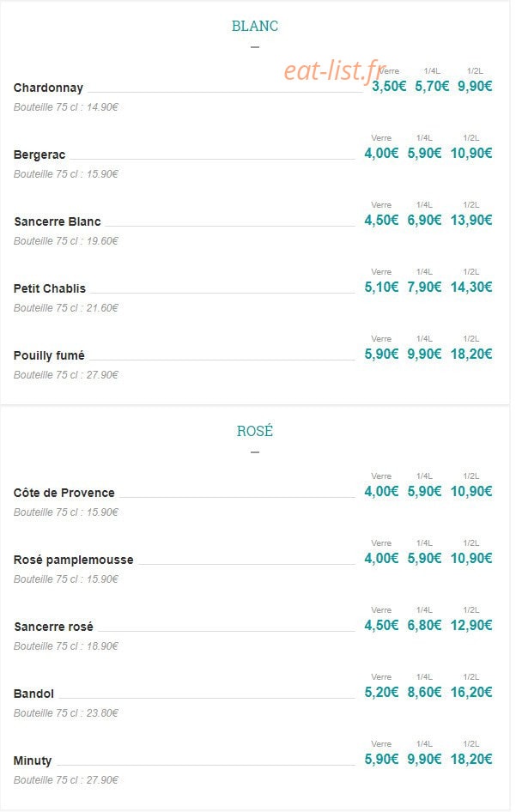Click Sancerre rosé 1/4L price 6,80€
The height and width of the screenshot is (812, 522).
(424, 626)
